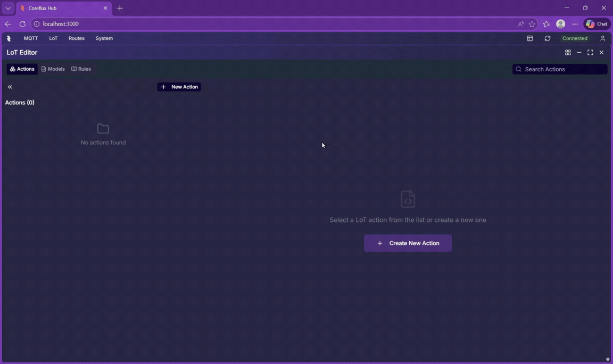Viewport: 613px width, 364px height.
Task: Click the New Action button above the sidebar
Action: pos(179,86)
